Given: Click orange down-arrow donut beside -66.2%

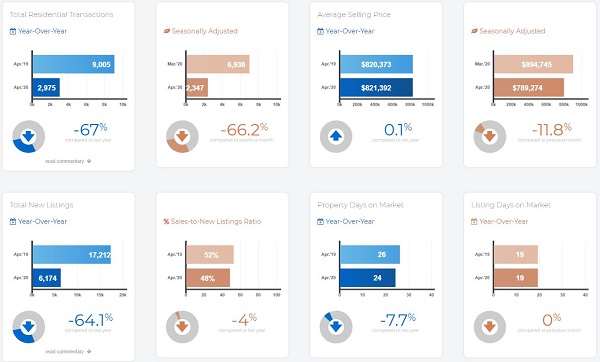Looking at the screenshot, I should [x=182, y=136].
